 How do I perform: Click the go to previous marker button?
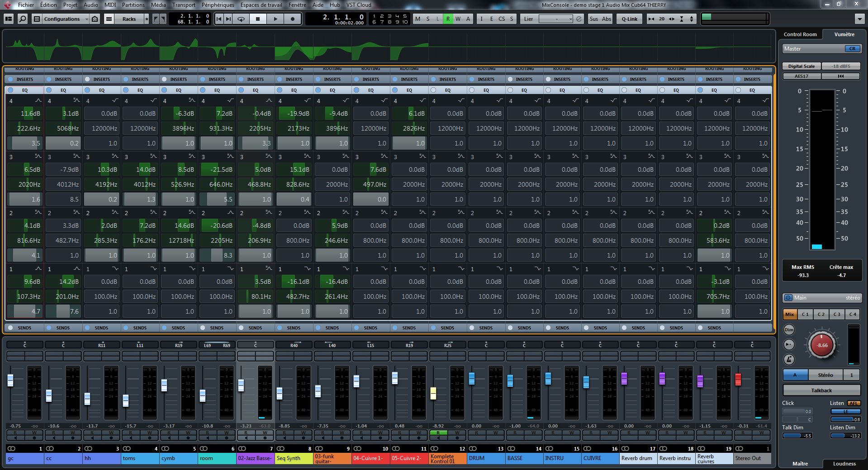pos(219,19)
